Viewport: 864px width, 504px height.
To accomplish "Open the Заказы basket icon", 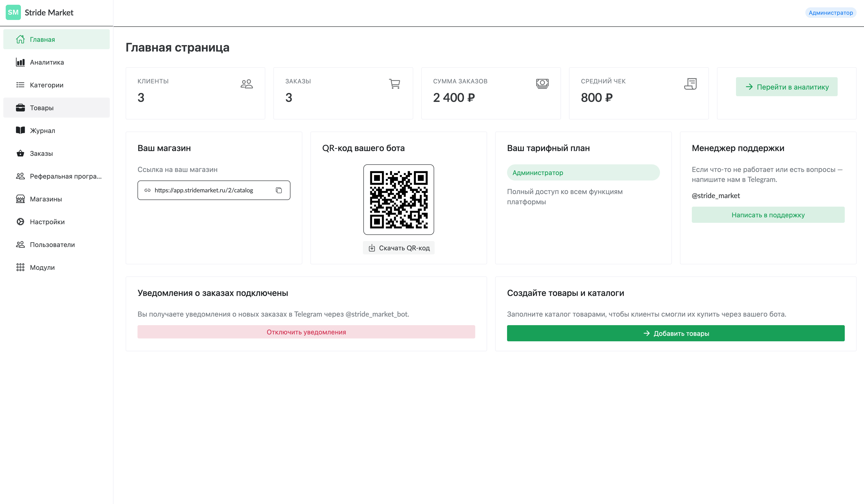I will coord(20,153).
